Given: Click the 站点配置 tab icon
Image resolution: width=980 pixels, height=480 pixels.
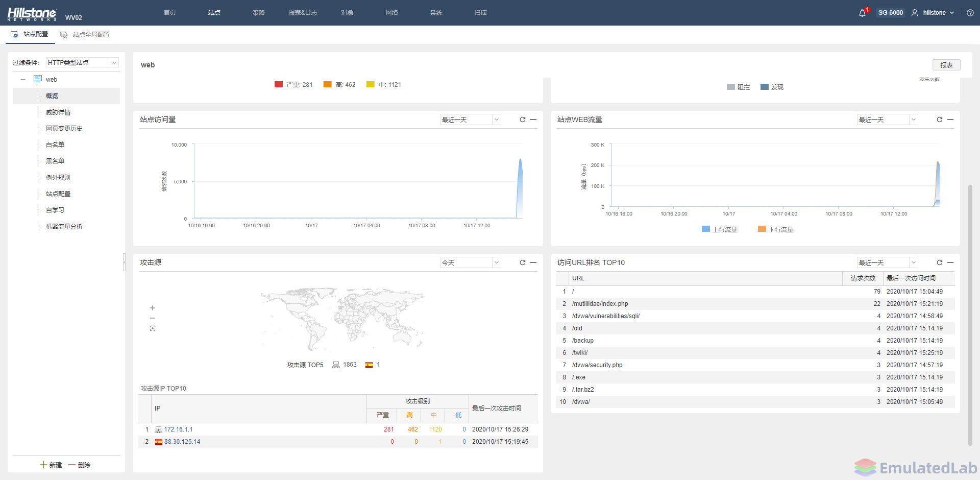Looking at the screenshot, I should pos(15,34).
